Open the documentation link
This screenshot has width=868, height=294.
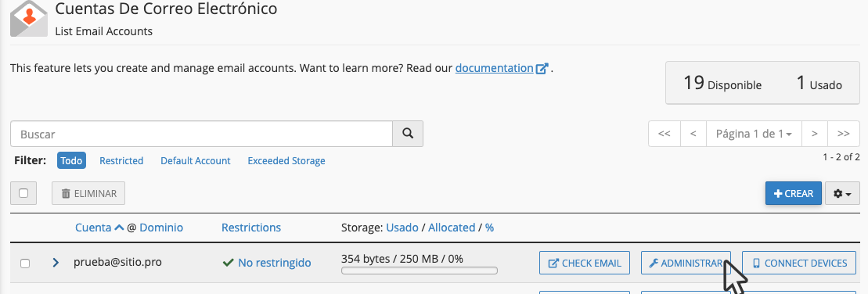coord(495,69)
